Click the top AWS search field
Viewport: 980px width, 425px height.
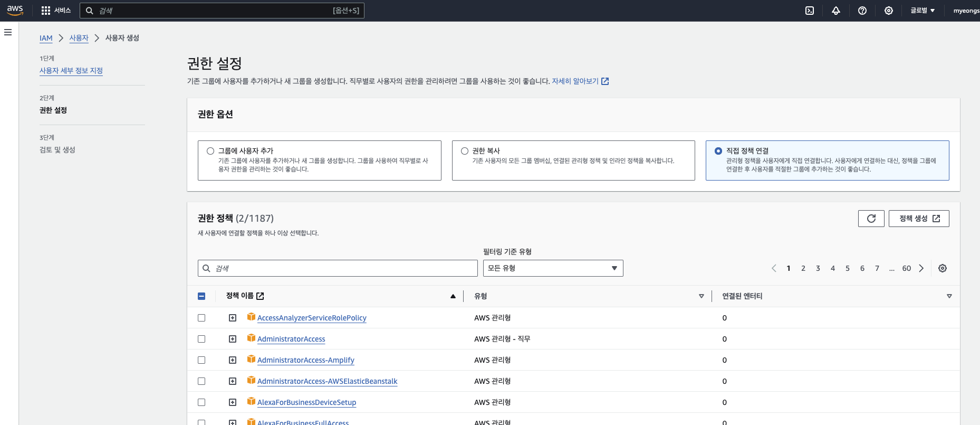222,11
